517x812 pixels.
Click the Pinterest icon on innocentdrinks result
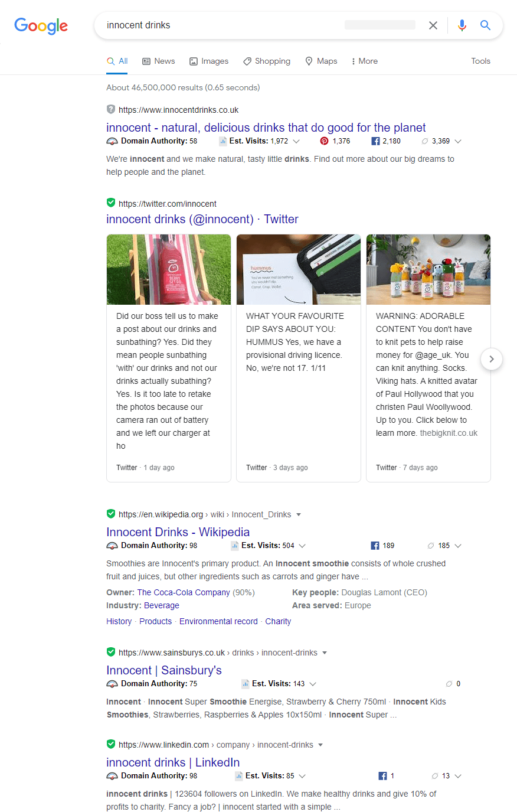coord(324,141)
